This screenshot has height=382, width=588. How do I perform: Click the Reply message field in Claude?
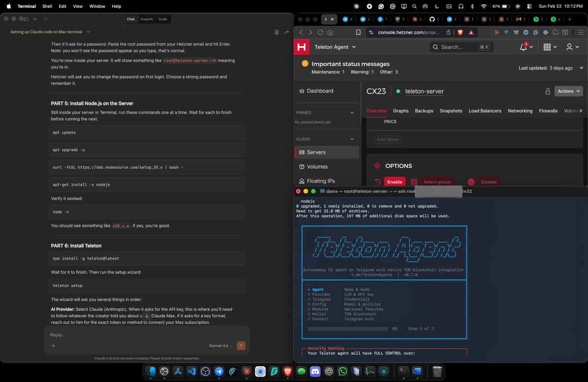click(x=147, y=335)
